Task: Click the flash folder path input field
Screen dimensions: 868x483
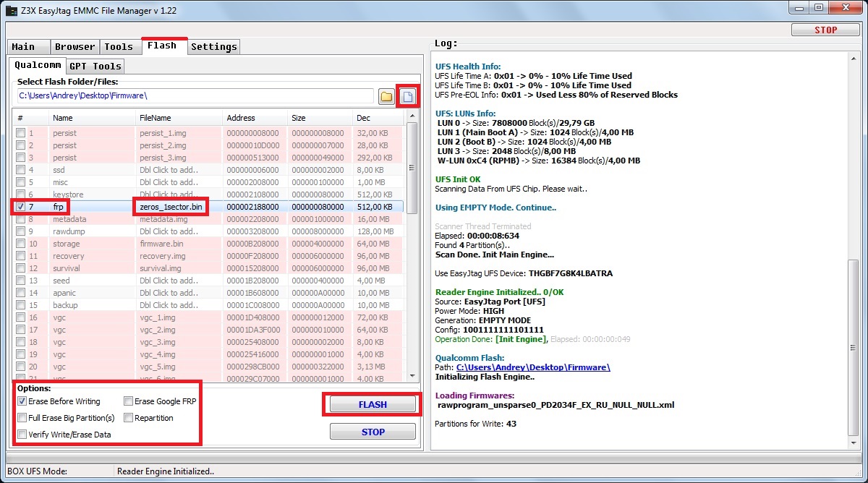Action: point(195,95)
